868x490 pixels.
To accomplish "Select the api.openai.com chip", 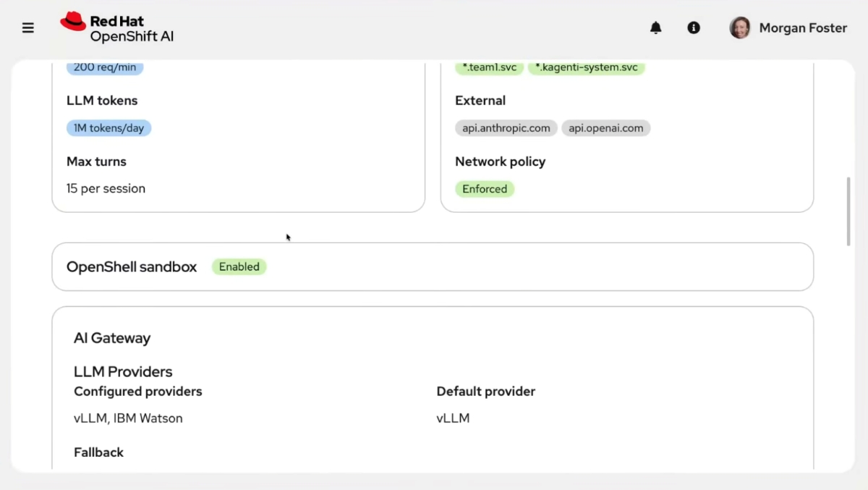I will click(x=606, y=128).
